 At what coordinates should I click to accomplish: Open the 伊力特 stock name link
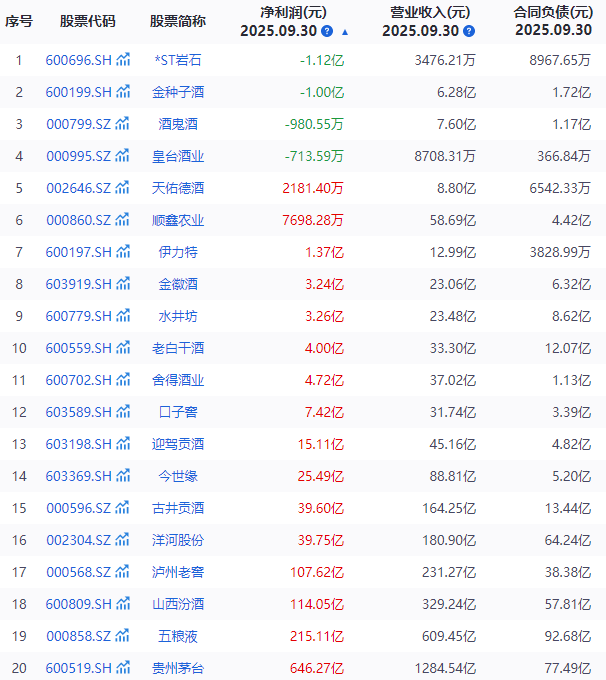[178, 252]
